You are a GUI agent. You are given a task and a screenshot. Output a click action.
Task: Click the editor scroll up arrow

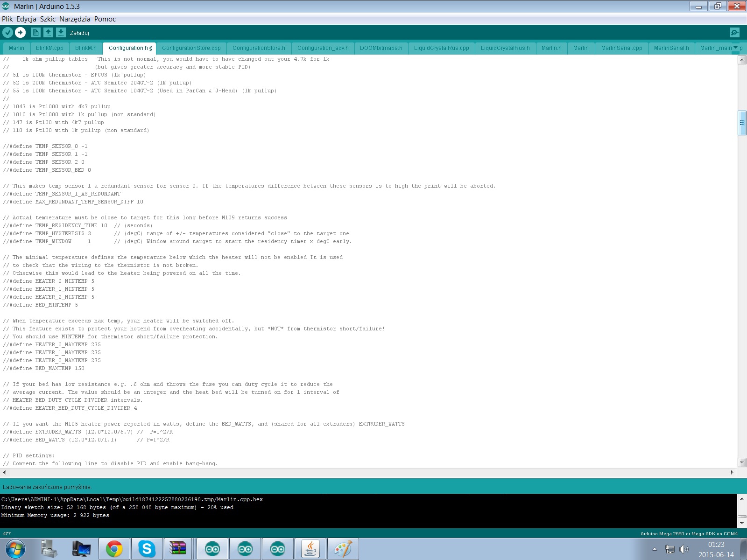pos(742,60)
